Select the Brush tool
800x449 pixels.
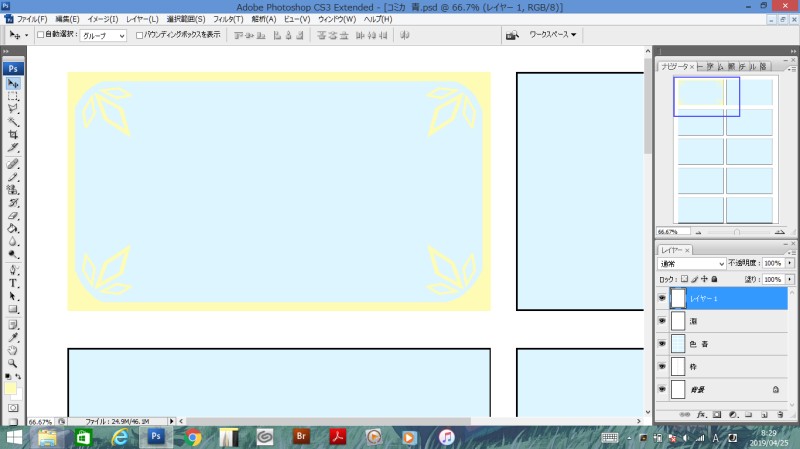point(13,177)
